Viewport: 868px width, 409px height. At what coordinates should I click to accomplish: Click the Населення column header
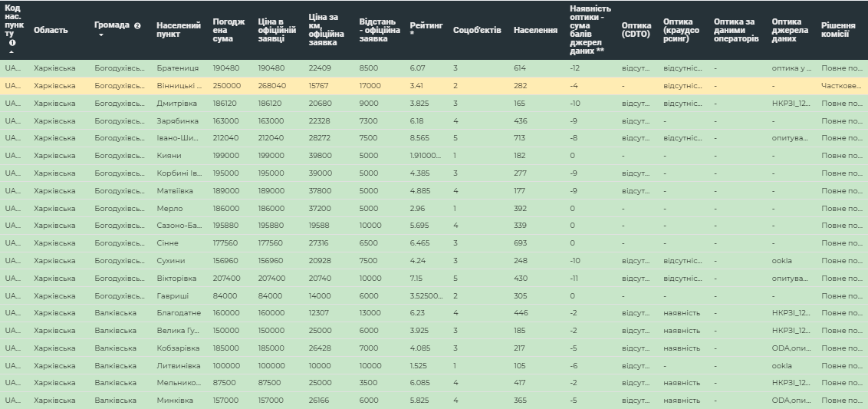[535, 30]
